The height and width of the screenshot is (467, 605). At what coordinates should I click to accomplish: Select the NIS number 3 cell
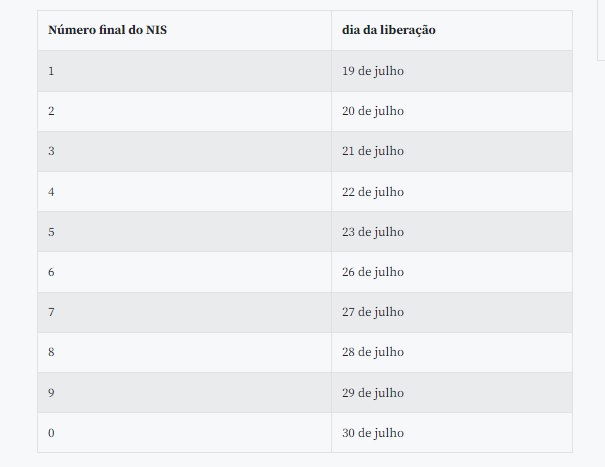coord(51,151)
